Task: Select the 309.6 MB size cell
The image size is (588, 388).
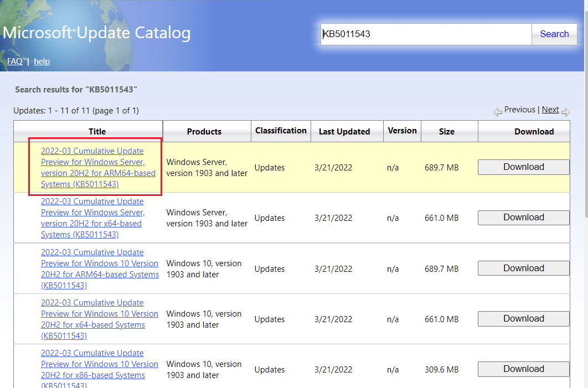Action: [441, 370]
